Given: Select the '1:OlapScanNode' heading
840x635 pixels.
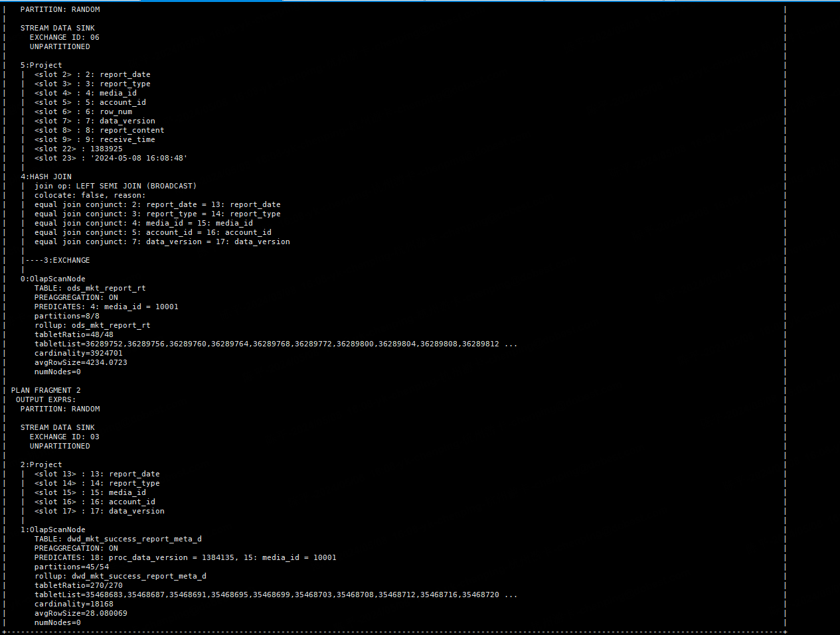Looking at the screenshot, I should click(x=53, y=529).
